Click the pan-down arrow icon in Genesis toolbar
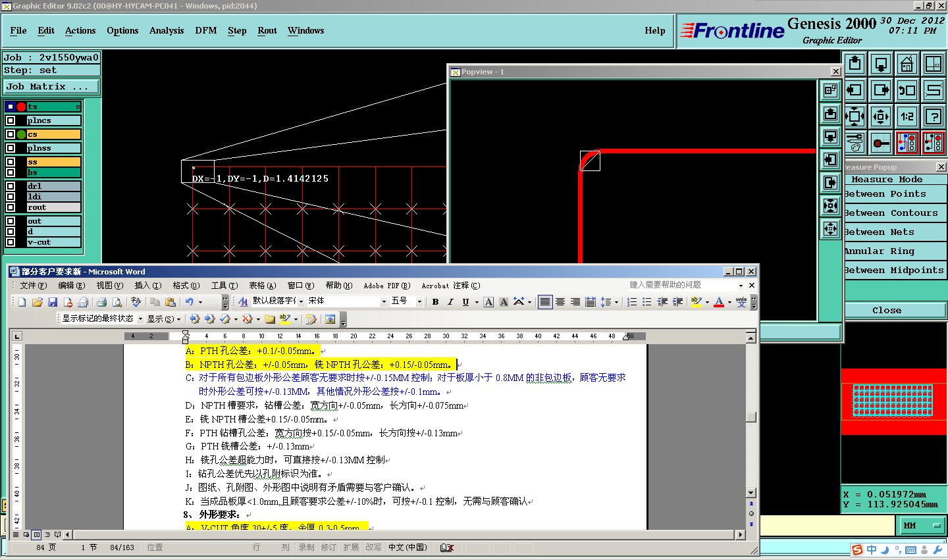This screenshot has width=948, height=560. click(881, 64)
